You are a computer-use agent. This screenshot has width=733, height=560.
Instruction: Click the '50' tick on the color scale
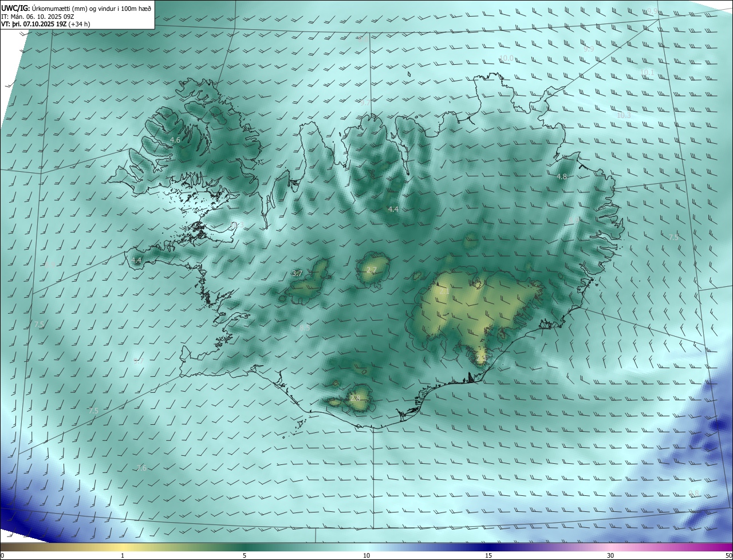(x=729, y=555)
